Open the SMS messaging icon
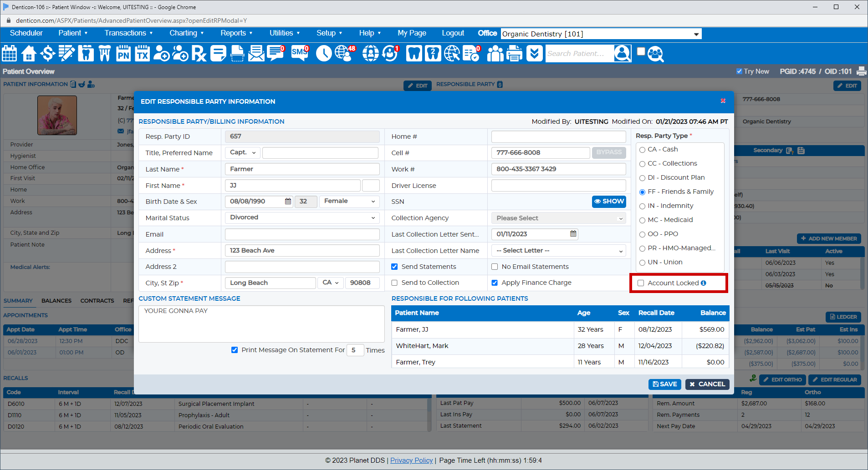 point(299,53)
